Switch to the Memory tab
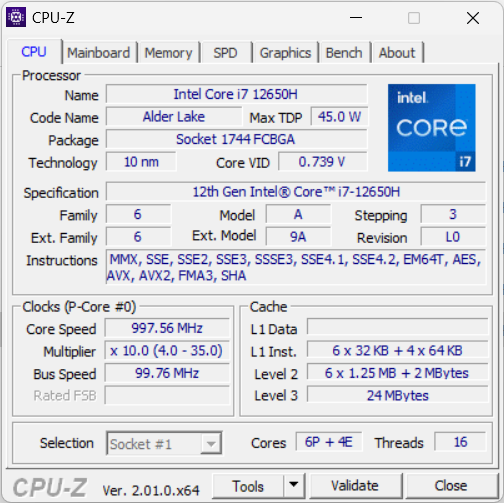The height and width of the screenshot is (503, 504). [168, 53]
